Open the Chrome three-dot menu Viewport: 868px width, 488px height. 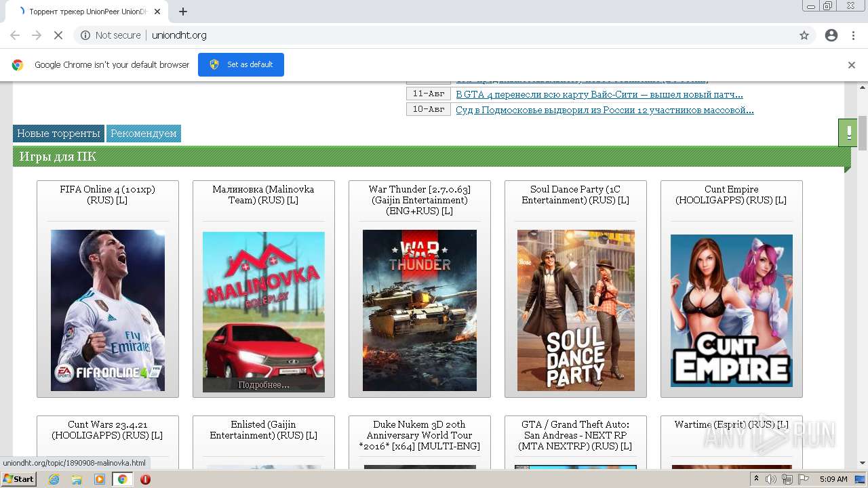tap(852, 35)
